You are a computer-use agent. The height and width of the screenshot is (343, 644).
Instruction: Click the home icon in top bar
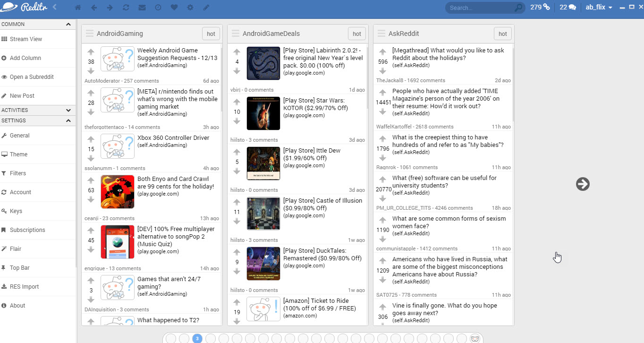(x=78, y=8)
